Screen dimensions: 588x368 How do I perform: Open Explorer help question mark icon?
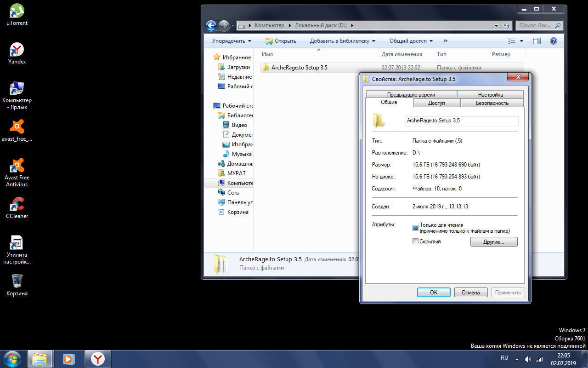pyautogui.click(x=554, y=41)
